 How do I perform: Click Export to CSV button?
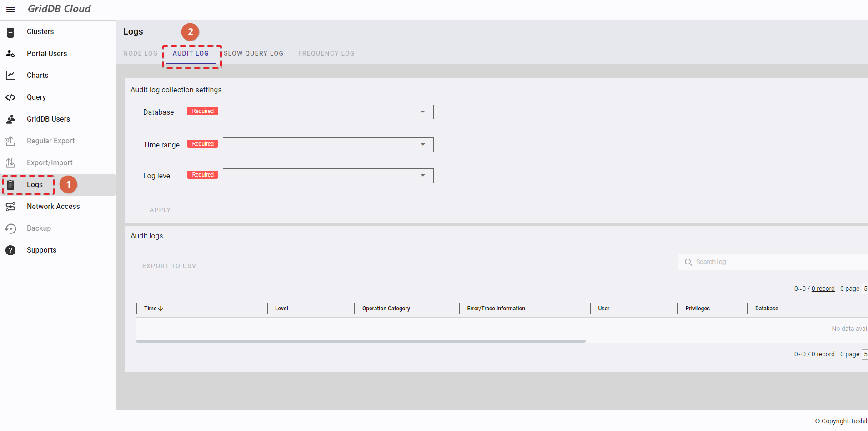tap(169, 266)
